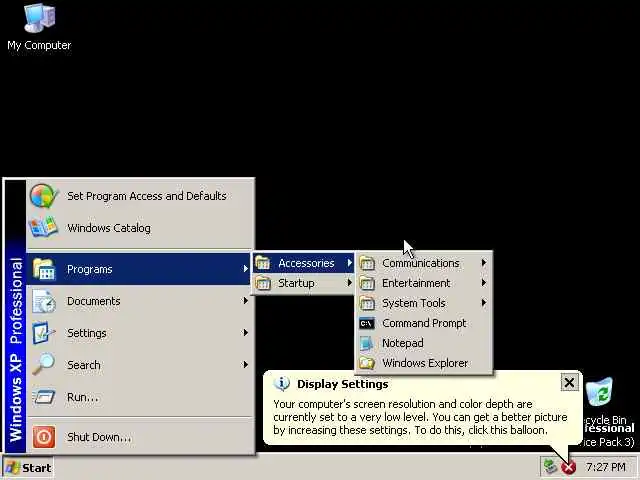Expand the Entertainment submenu arrow
640x480 pixels.
[484, 282]
